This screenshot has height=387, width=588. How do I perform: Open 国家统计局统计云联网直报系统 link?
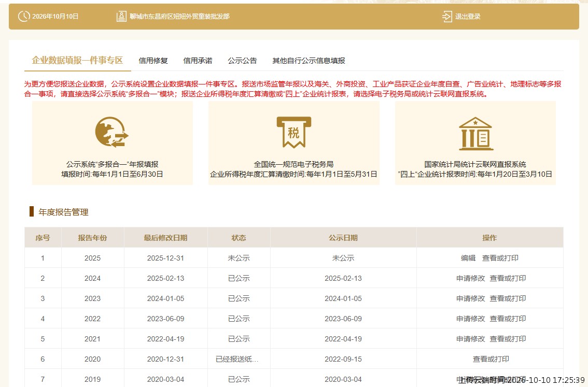click(x=475, y=164)
